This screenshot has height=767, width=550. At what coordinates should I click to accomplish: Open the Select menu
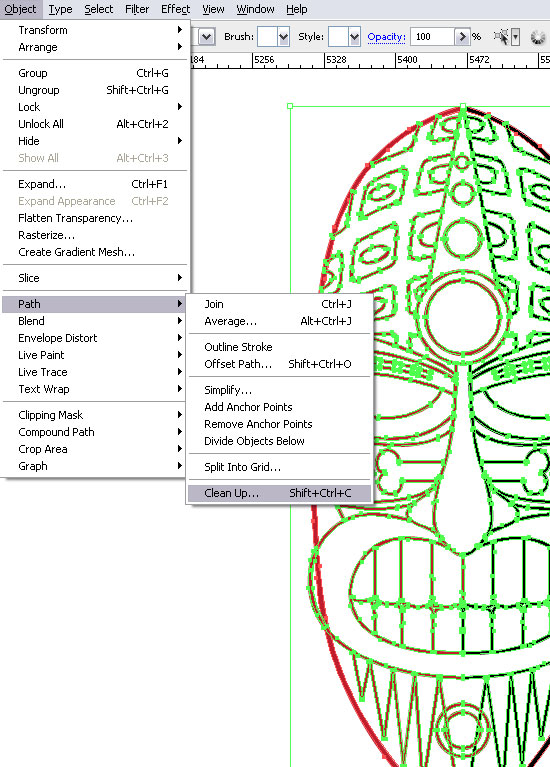(x=98, y=9)
